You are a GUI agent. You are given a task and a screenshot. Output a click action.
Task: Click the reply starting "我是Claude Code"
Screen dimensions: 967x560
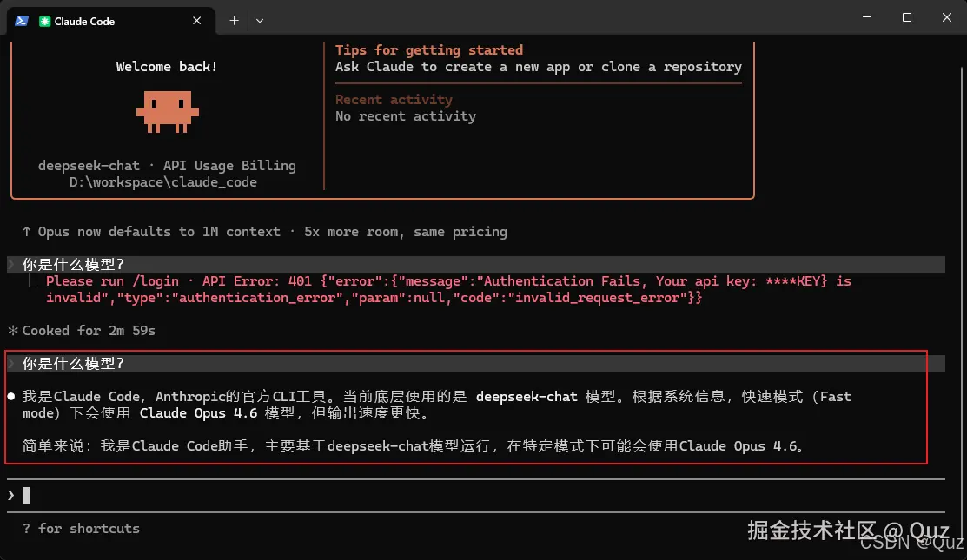point(437,405)
